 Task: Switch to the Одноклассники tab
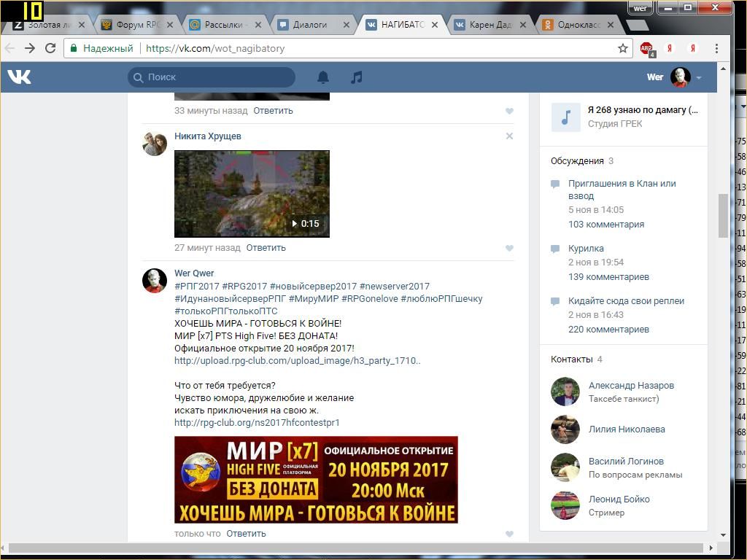tap(578, 25)
